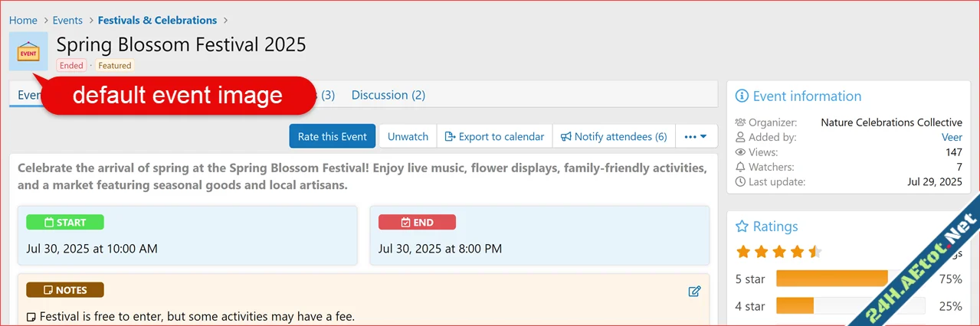Click the Last update clock icon

(740, 181)
